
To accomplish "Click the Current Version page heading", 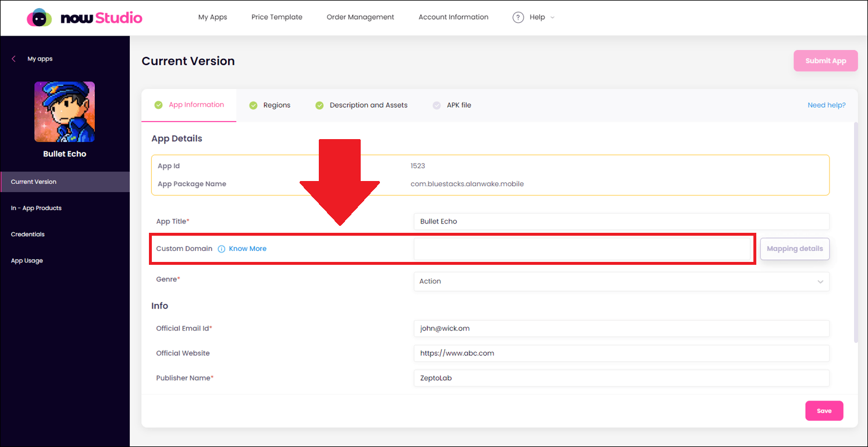I will click(x=188, y=61).
